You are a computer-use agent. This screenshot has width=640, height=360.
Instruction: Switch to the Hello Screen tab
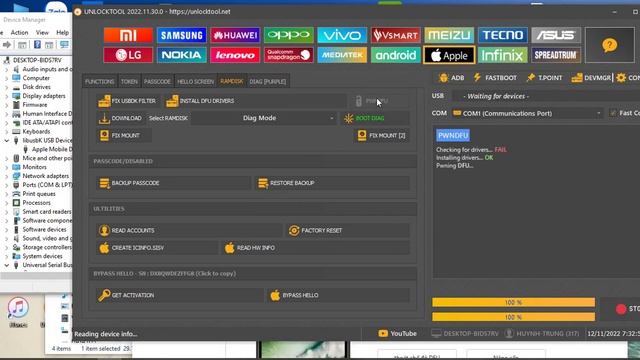coord(196,82)
